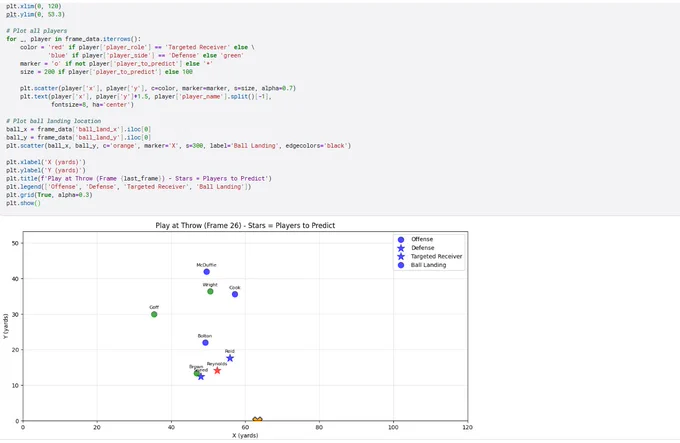
Task: Click the plt.title(f'Play at Throw code line
Action: (x=139, y=179)
